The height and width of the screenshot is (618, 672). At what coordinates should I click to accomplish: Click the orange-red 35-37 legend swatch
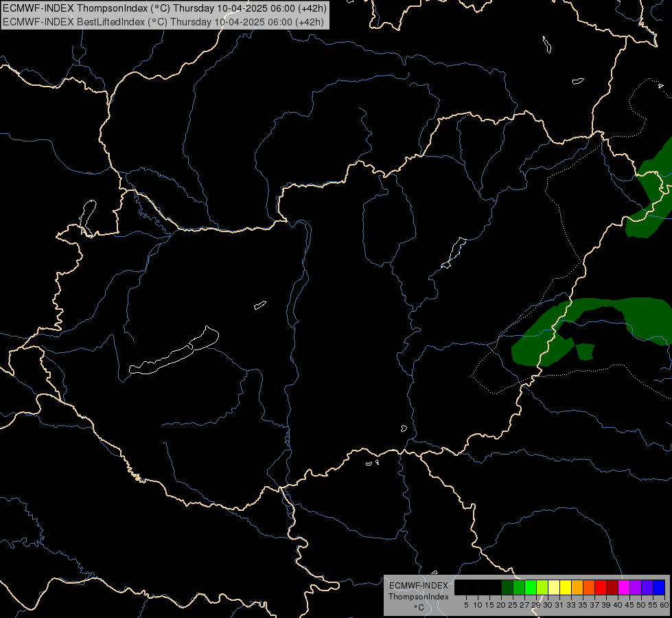(589, 587)
